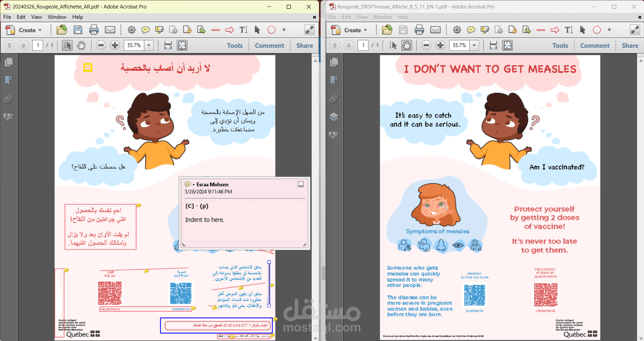This screenshot has width=644, height=341.
Task: Toggle read mode icon in right window
Action: pos(635,30)
